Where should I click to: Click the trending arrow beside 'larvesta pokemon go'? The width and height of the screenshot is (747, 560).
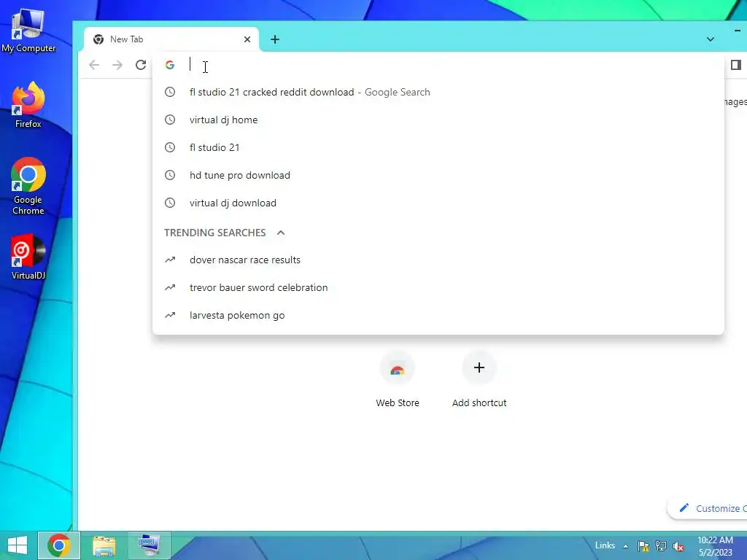[170, 315]
